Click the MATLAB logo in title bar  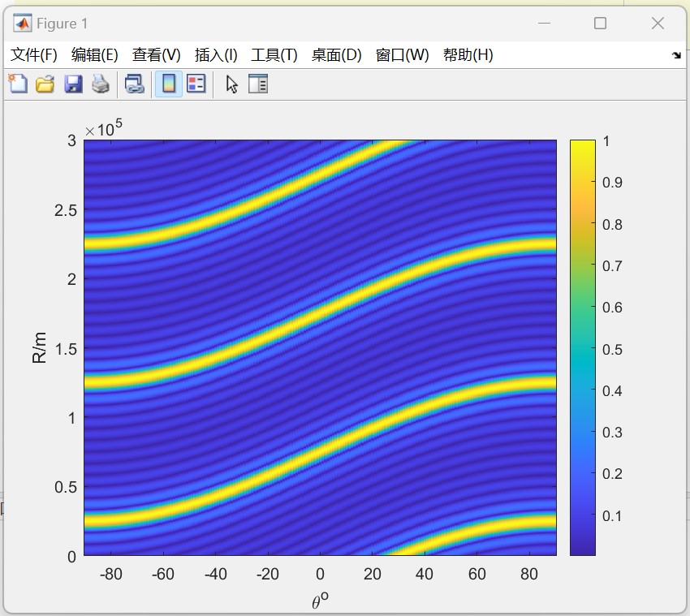point(22,23)
